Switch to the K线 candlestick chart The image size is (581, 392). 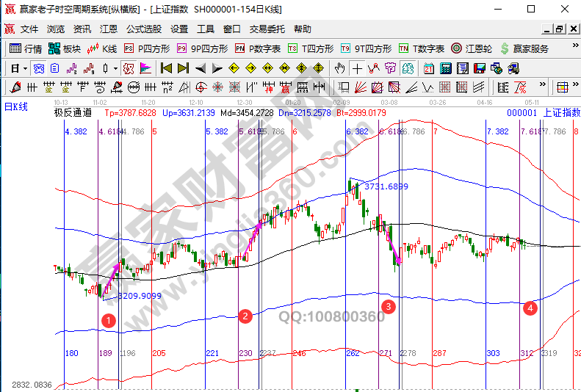[102, 48]
